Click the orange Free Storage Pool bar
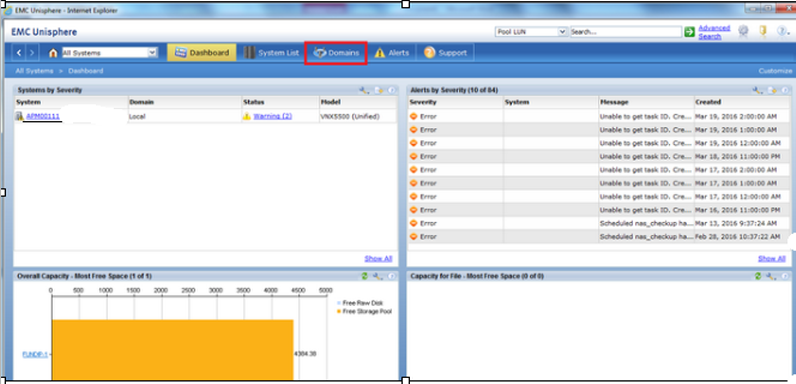Image resolution: width=796 pixels, height=384 pixels. pos(173,350)
